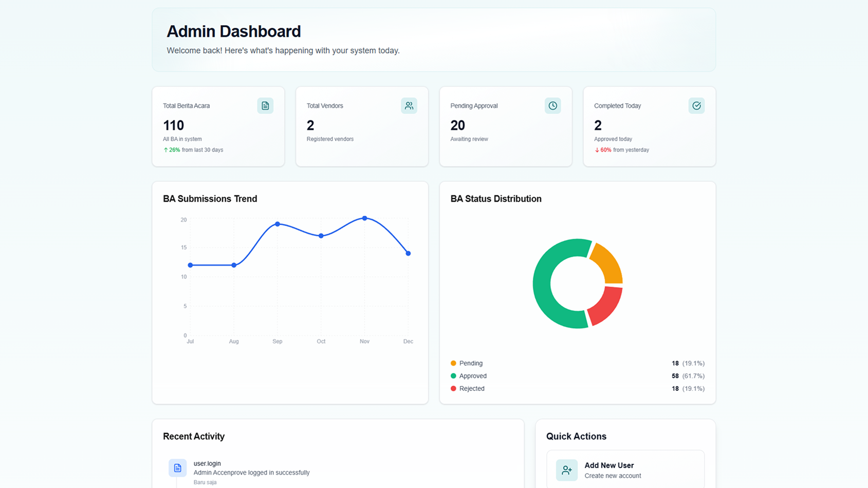Click the users icon in Total Vendors card
The height and width of the screenshot is (488, 868).
[409, 106]
